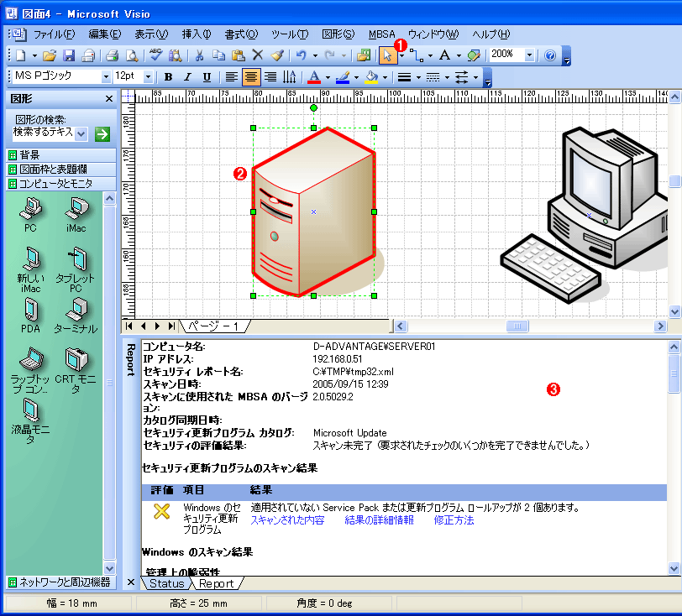
Task: Select the desktop PC shape on the canvas
Action: [585, 214]
